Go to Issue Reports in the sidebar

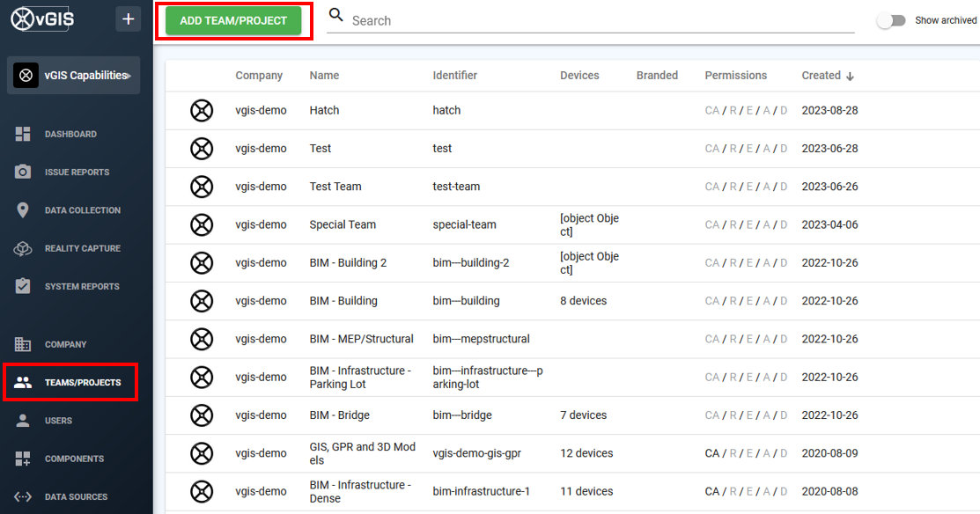click(x=77, y=172)
